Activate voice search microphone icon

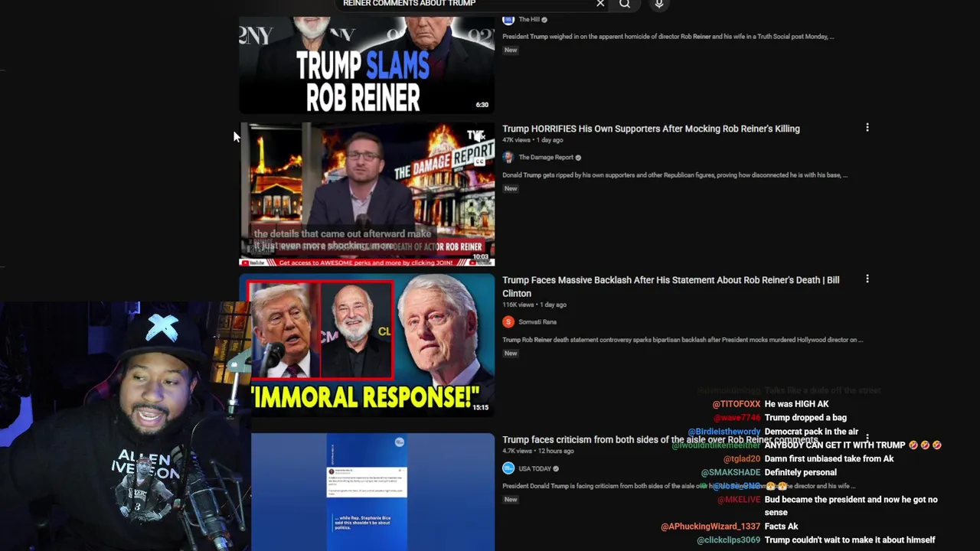click(x=659, y=4)
